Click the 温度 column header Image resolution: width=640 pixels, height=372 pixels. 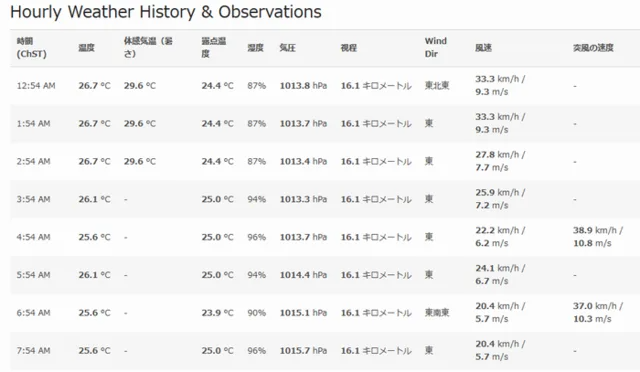tap(87, 48)
